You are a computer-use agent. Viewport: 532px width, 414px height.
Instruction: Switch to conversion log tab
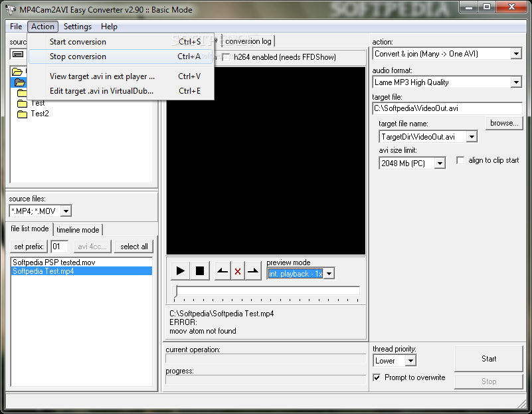pyautogui.click(x=248, y=41)
